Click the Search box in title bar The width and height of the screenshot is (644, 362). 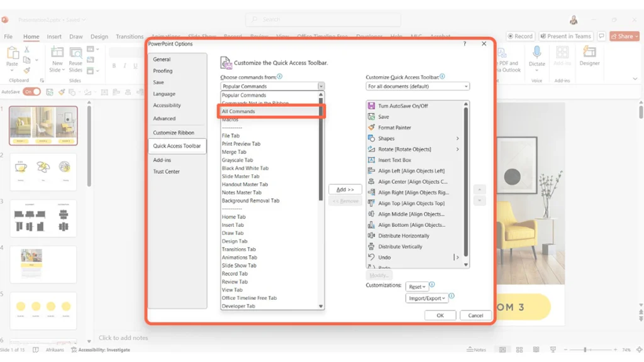click(323, 19)
